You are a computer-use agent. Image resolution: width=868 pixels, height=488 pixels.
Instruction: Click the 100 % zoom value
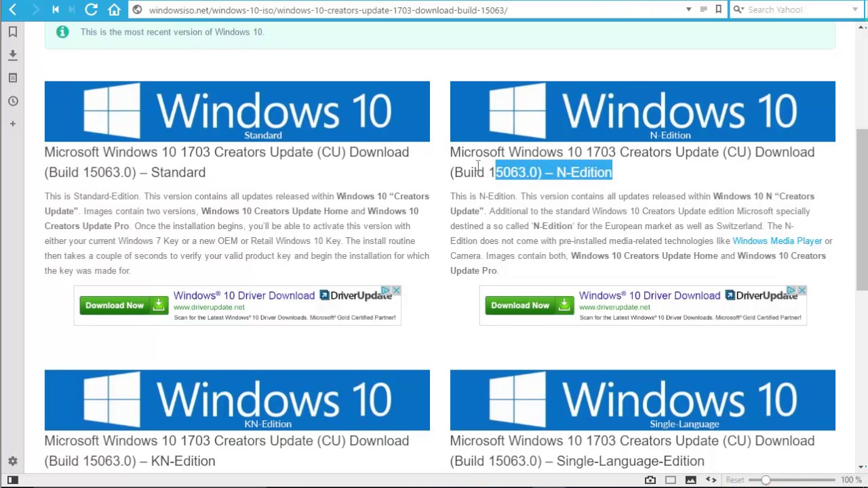(851, 480)
